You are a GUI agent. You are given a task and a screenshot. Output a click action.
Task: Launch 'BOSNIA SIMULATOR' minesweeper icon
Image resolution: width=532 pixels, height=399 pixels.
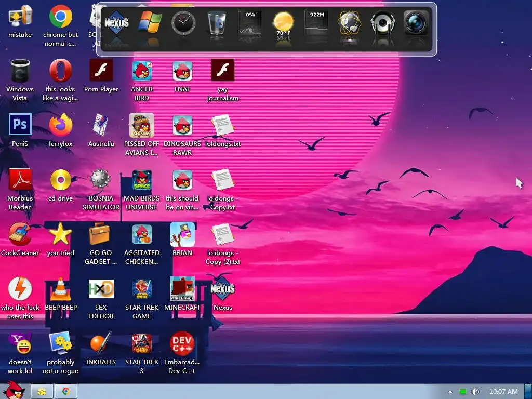101,179
